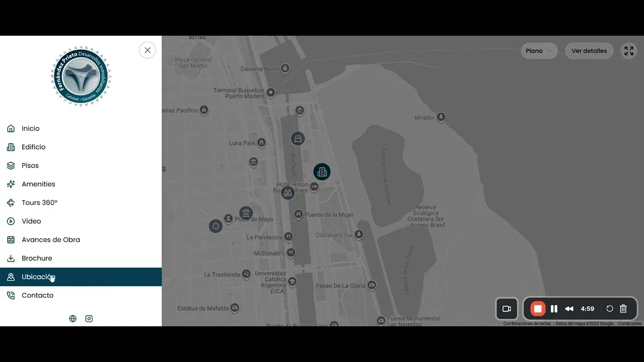
Task: Click the binoculars marker near Hotel Hilton
Action: tap(288, 193)
